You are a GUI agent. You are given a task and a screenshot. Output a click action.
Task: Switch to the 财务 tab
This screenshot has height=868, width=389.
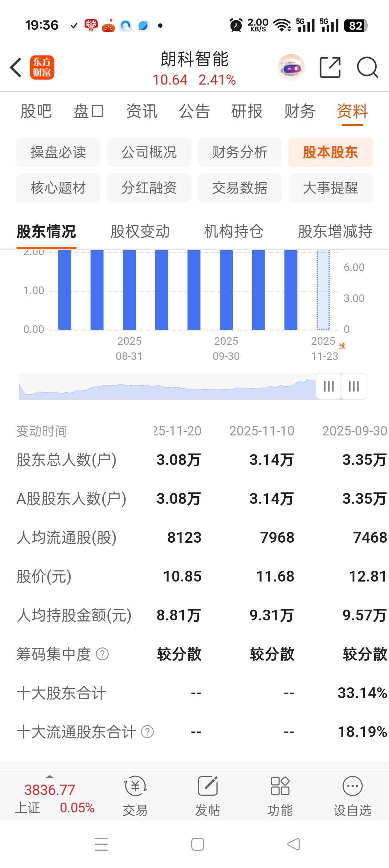tap(300, 111)
